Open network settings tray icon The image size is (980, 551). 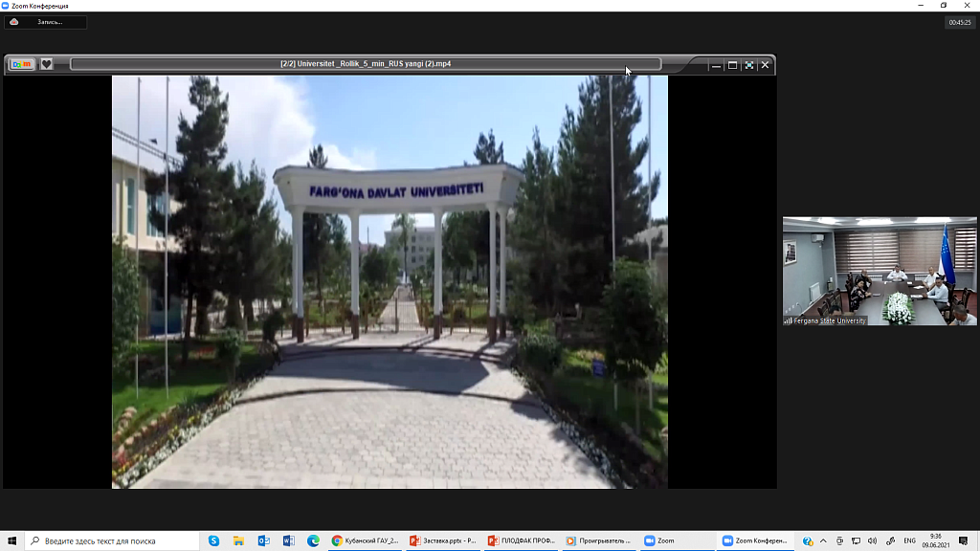coord(856,541)
